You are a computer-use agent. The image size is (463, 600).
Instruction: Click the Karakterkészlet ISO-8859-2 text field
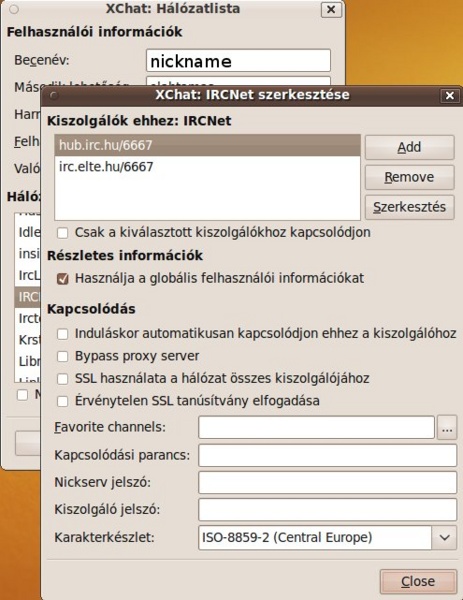315,538
